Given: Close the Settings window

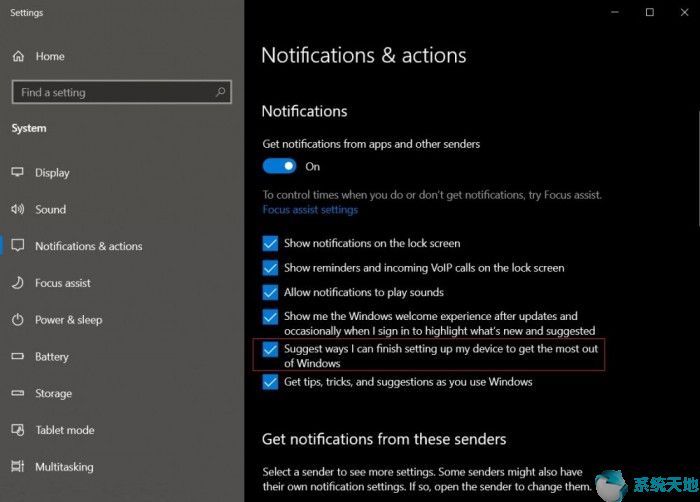Looking at the screenshot, I should 684,12.
